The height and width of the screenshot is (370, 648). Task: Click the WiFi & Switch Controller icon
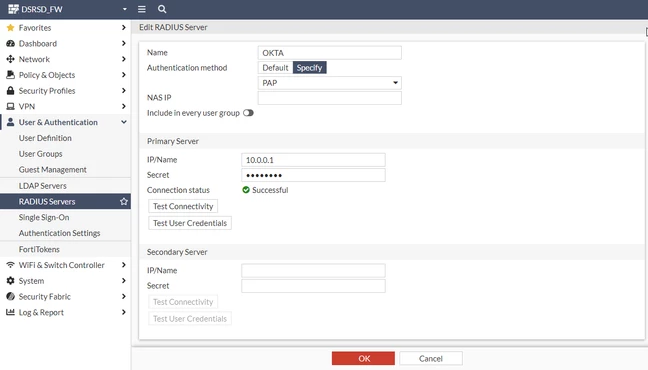point(10,265)
